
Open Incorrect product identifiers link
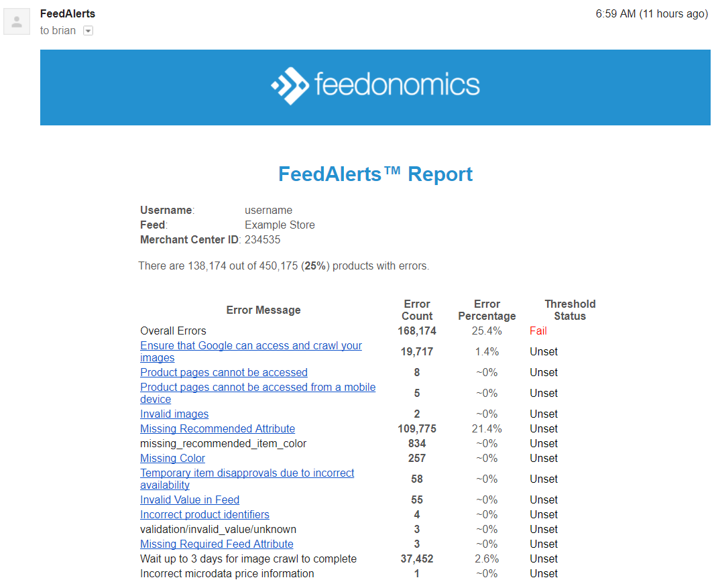pyautogui.click(x=204, y=514)
